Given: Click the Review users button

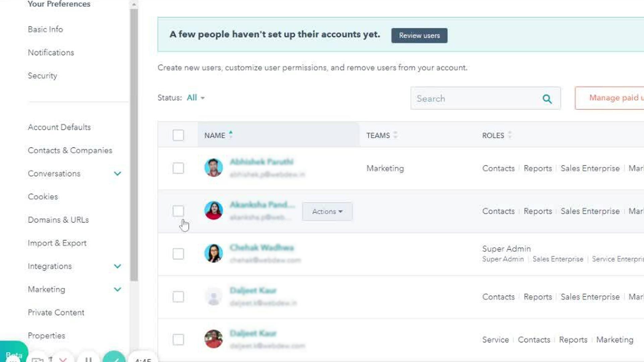Looking at the screenshot, I should coord(419,36).
